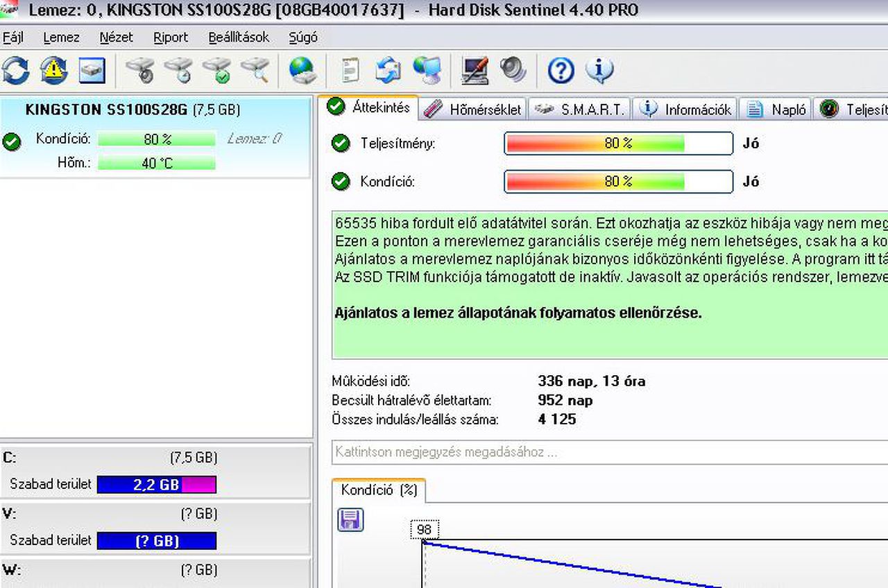Select the Kondíció (%) chart tab
Screen dimensions: 888x588
(379, 490)
